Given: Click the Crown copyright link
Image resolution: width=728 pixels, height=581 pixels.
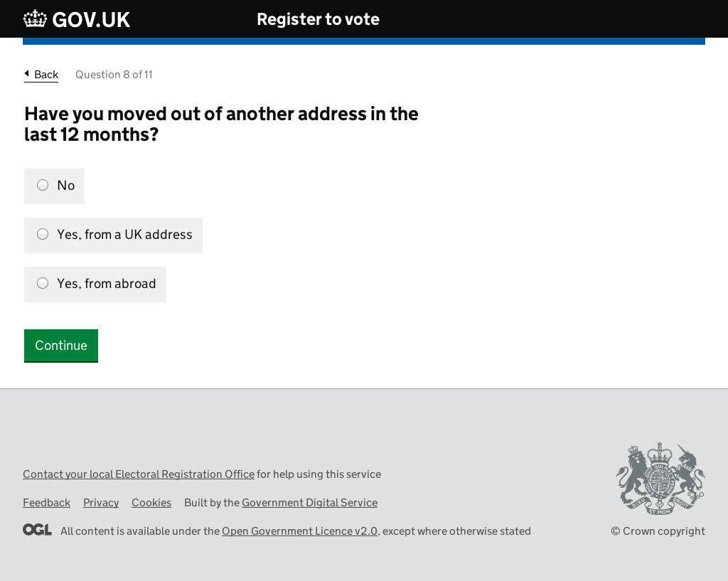Looking at the screenshot, I should coord(658,531).
